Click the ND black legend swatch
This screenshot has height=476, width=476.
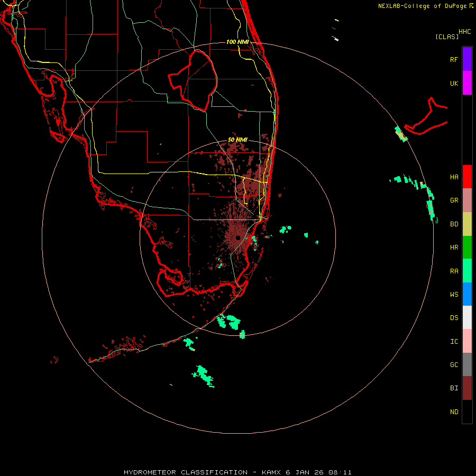tap(467, 411)
